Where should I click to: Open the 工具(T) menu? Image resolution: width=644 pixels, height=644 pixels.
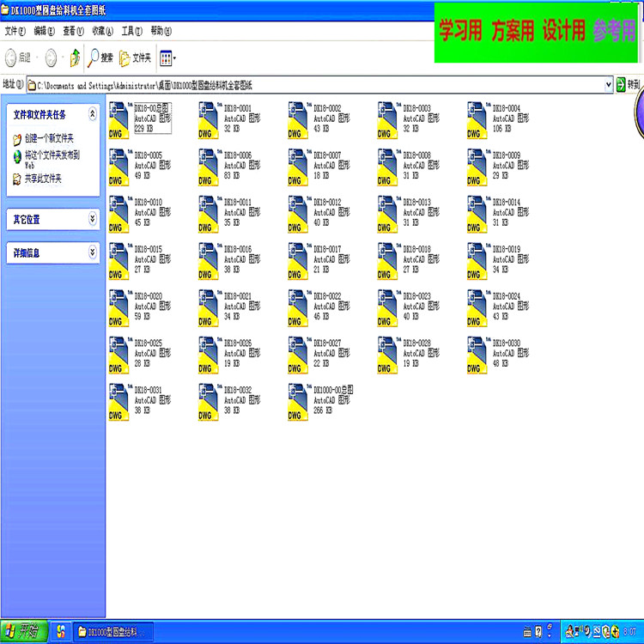point(131,31)
